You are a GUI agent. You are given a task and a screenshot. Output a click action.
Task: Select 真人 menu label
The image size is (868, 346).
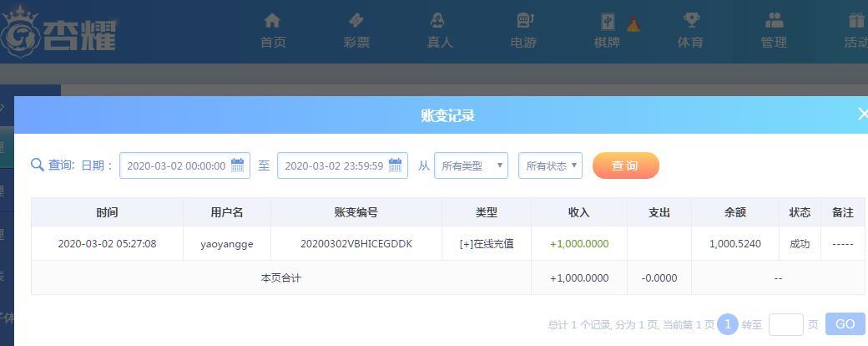click(440, 43)
